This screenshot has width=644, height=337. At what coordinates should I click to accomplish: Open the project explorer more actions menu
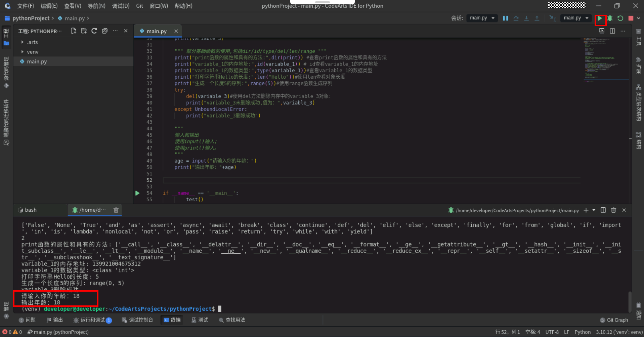click(x=115, y=31)
